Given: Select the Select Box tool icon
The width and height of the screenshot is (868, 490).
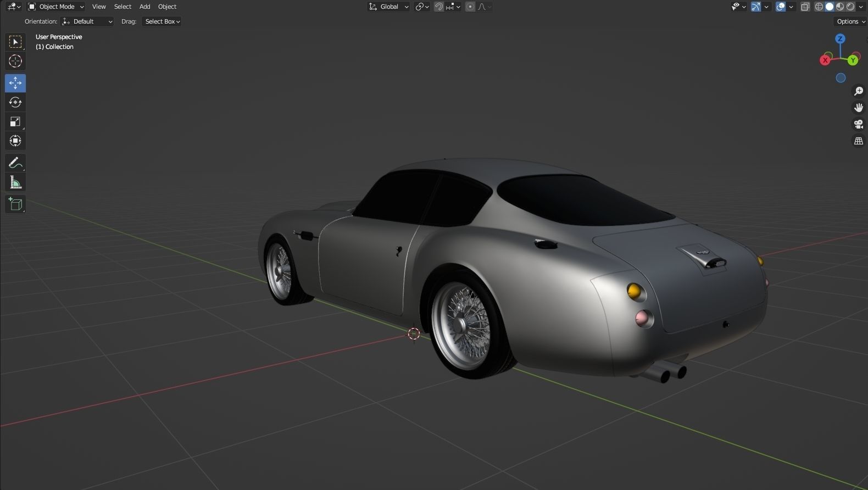Looking at the screenshot, I should click(15, 42).
